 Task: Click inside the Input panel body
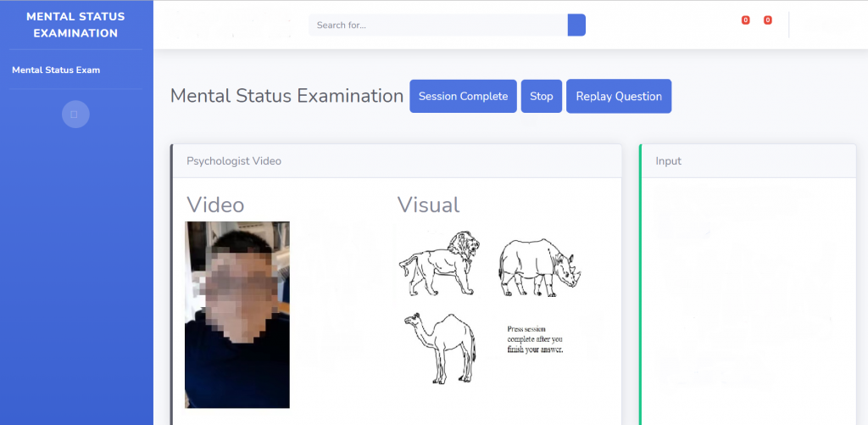(x=748, y=297)
